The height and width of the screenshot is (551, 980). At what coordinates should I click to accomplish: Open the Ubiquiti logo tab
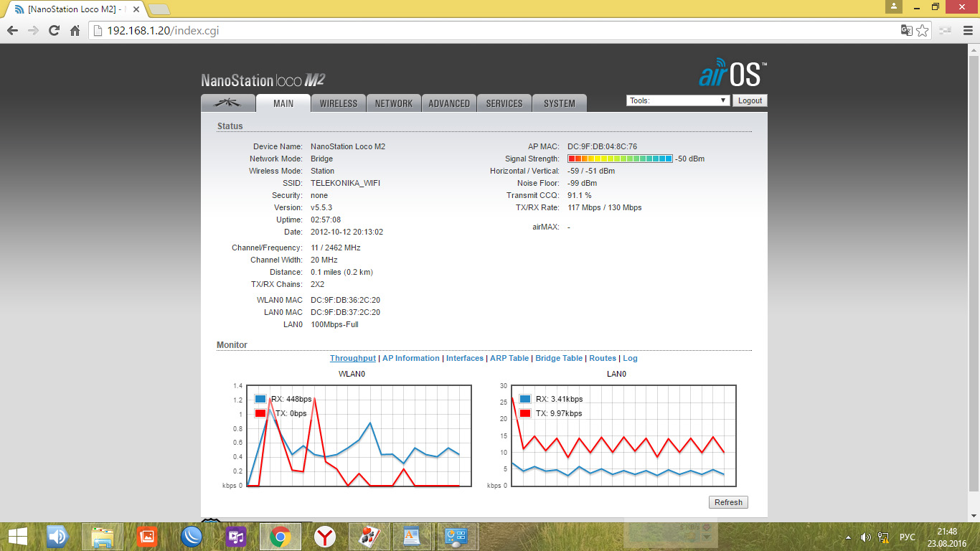tap(228, 103)
